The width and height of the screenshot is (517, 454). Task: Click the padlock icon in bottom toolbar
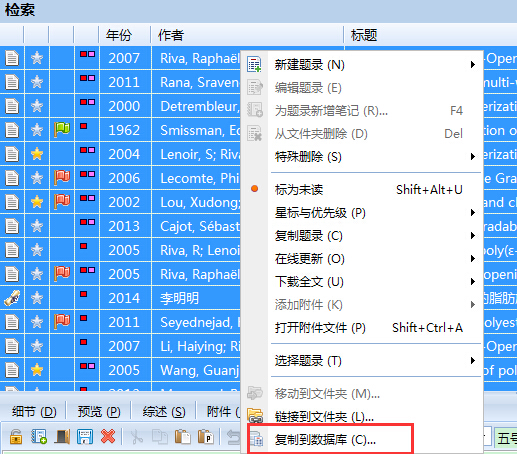(x=16, y=437)
